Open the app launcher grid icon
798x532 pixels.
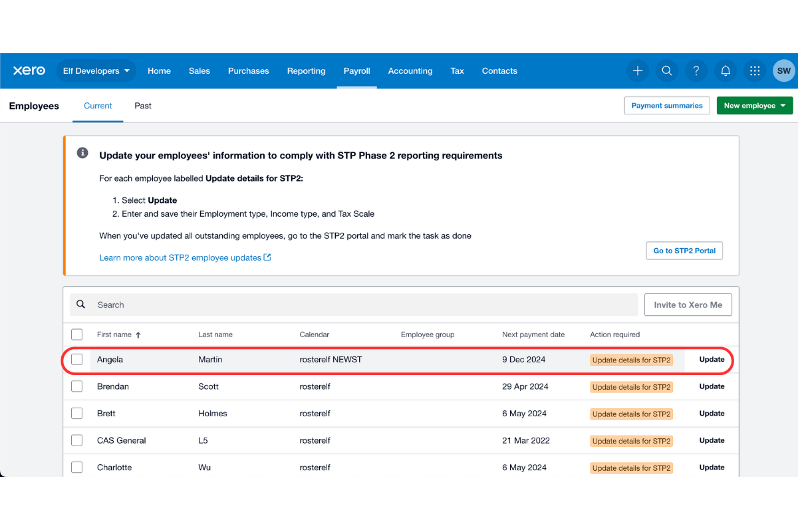pyautogui.click(x=755, y=70)
